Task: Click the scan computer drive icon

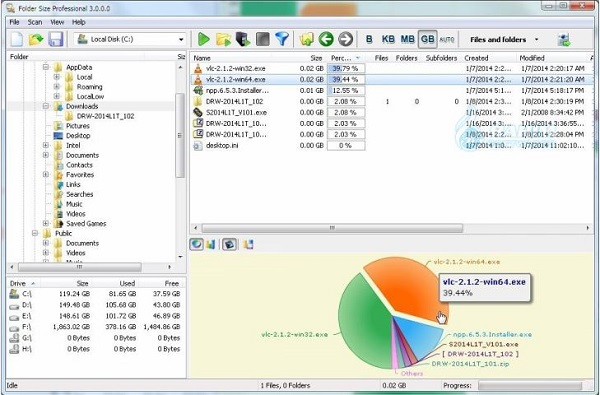Action: tap(243, 39)
